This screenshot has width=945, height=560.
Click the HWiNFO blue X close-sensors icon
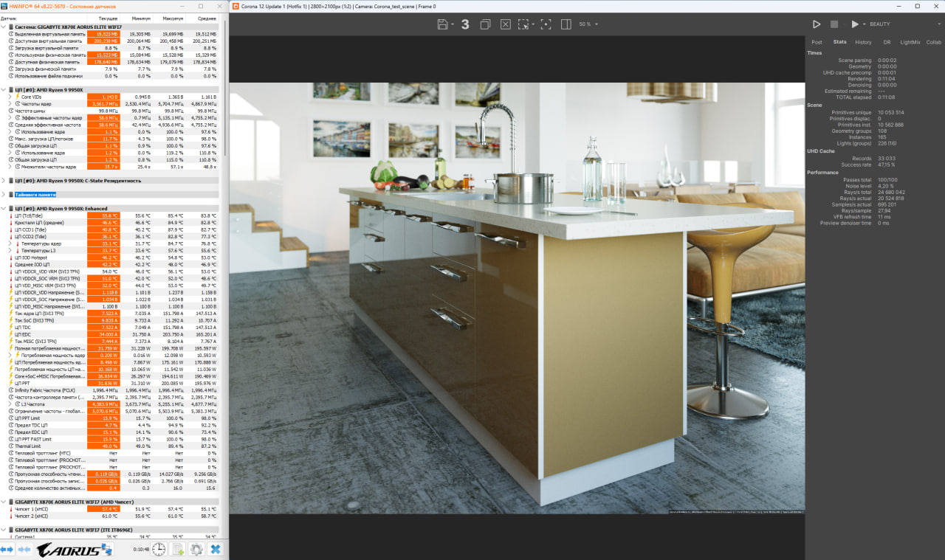[x=215, y=549]
